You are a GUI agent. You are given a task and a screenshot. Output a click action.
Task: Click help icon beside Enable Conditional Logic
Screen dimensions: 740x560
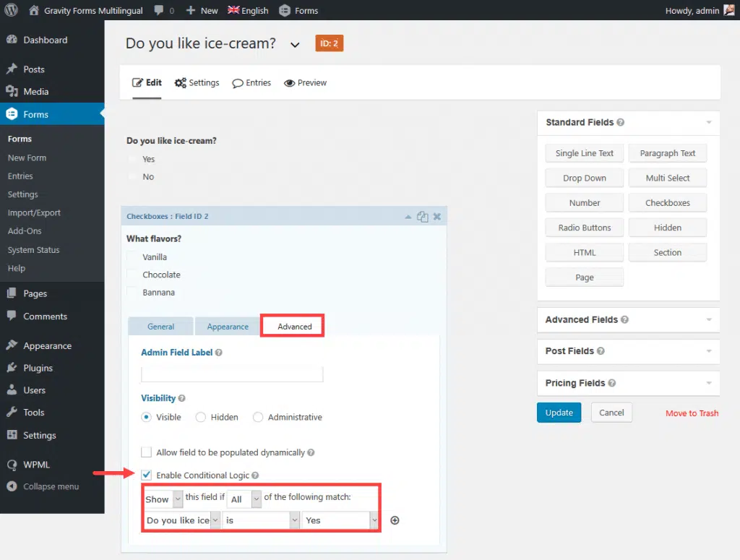tap(255, 475)
